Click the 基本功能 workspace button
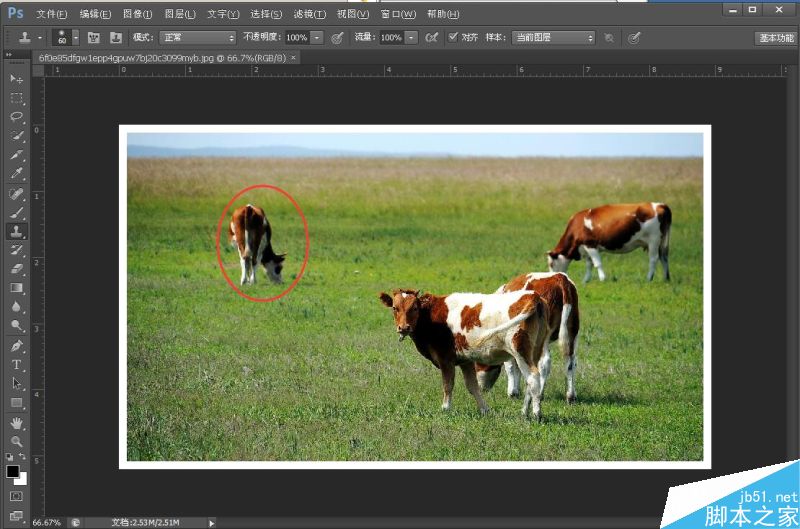 [x=776, y=38]
